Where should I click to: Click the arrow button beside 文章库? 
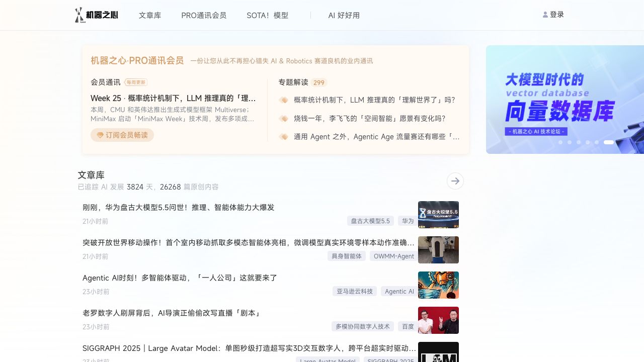pos(455,181)
